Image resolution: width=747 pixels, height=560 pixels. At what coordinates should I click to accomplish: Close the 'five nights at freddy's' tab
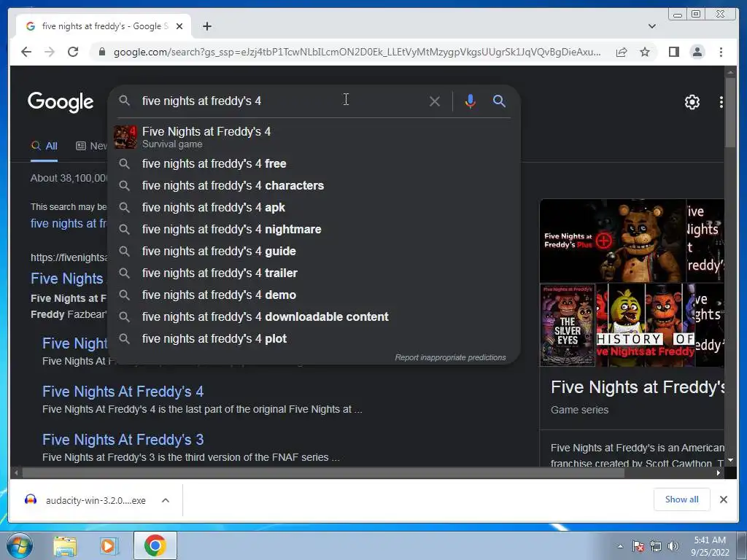coord(179,26)
